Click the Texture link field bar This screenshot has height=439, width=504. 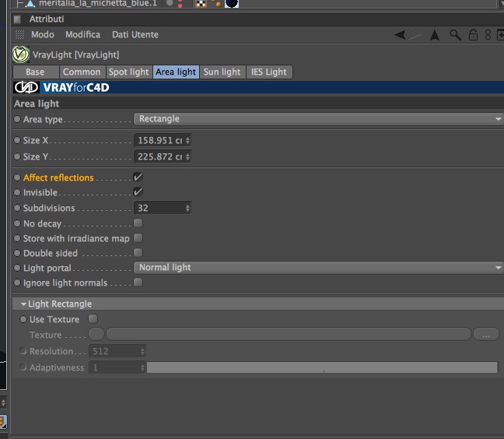(x=289, y=334)
